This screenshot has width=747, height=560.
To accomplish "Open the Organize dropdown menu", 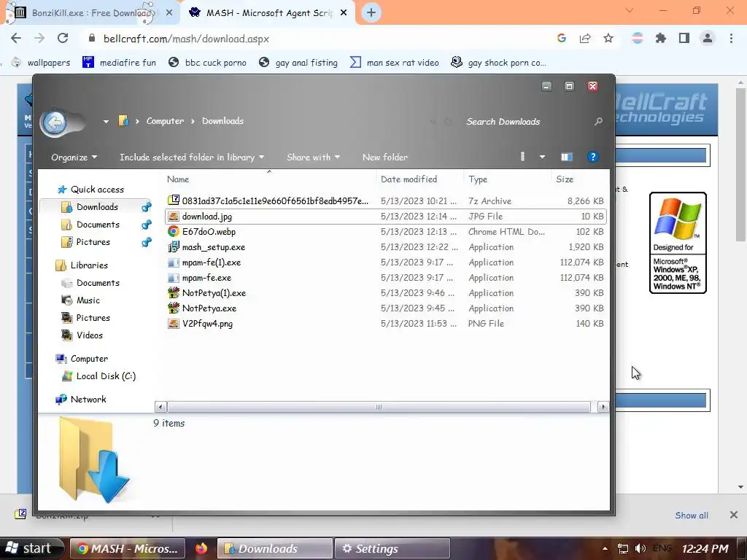I will pyautogui.click(x=74, y=157).
